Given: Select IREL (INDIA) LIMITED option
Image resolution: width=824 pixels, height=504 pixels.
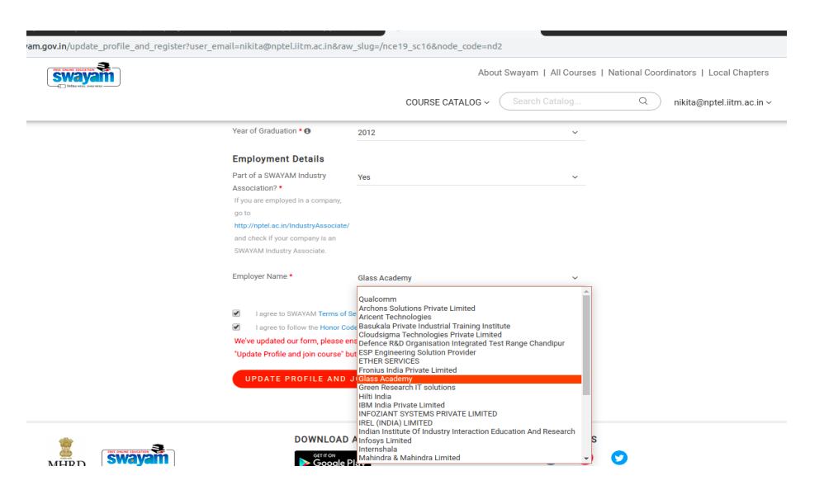Looking at the screenshot, I should point(470,422).
